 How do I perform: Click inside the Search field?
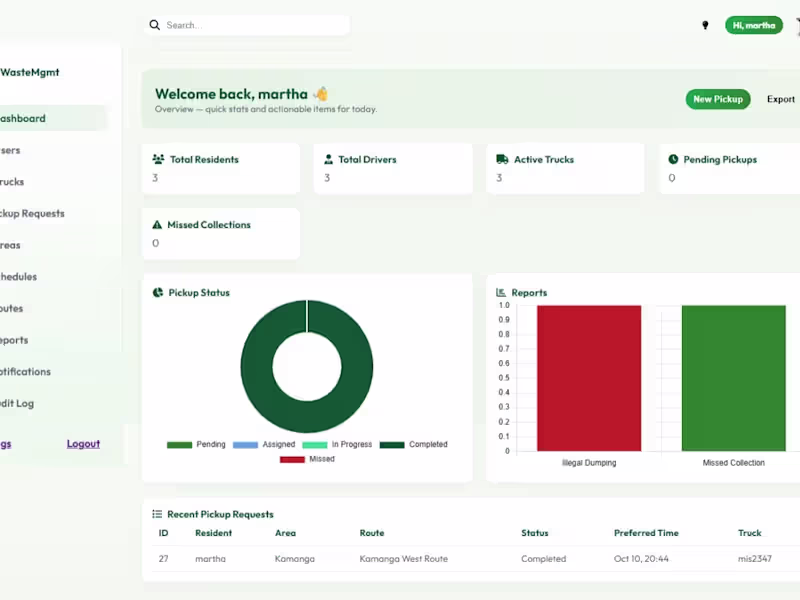point(250,24)
